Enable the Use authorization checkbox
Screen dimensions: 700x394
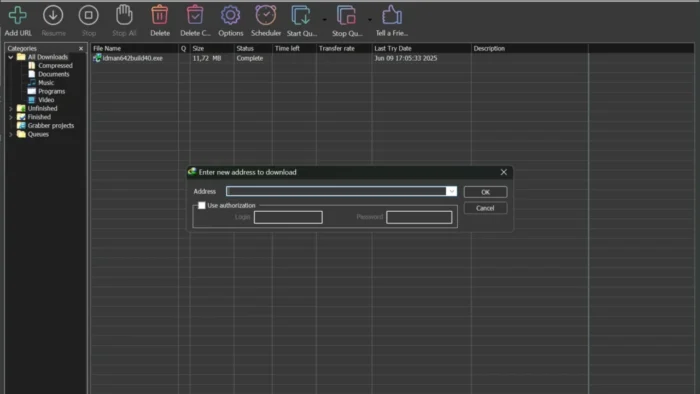click(202, 206)
